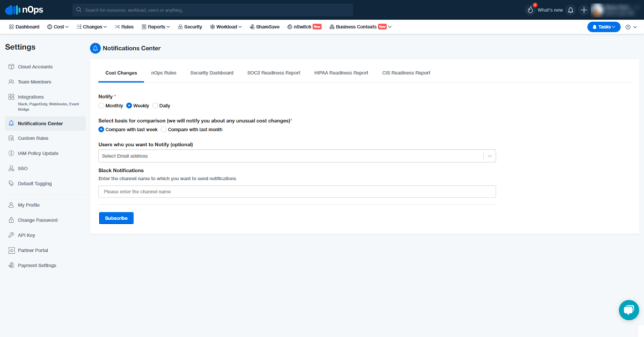Choose Compare with last month
644x337 pixels.
[164, 129]
